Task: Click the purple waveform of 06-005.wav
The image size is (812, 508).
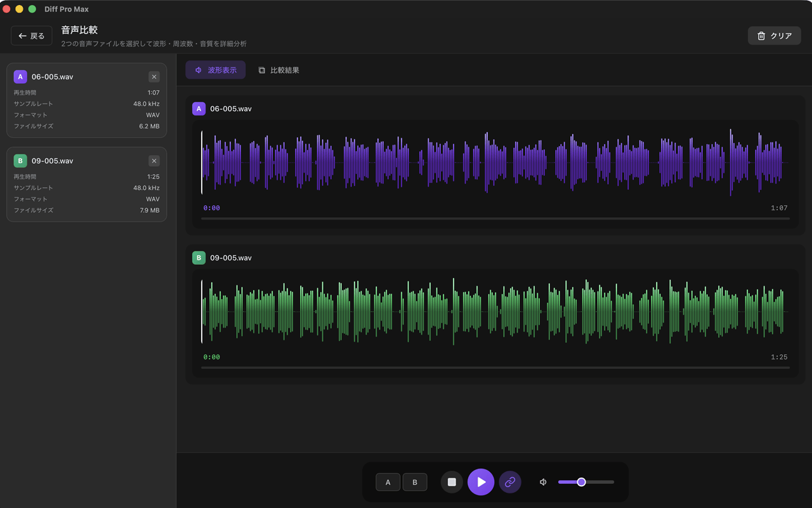Action: tap(495, 163)
